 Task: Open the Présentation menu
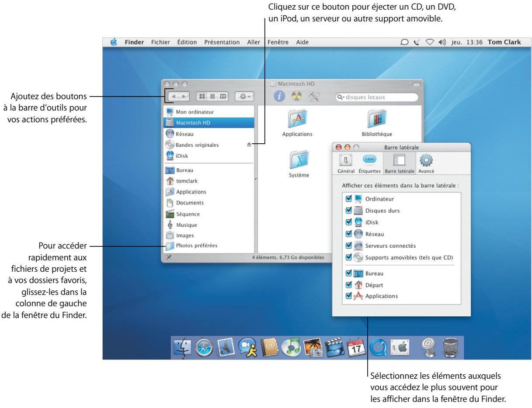pyautogui.click(x=222, y=42)
